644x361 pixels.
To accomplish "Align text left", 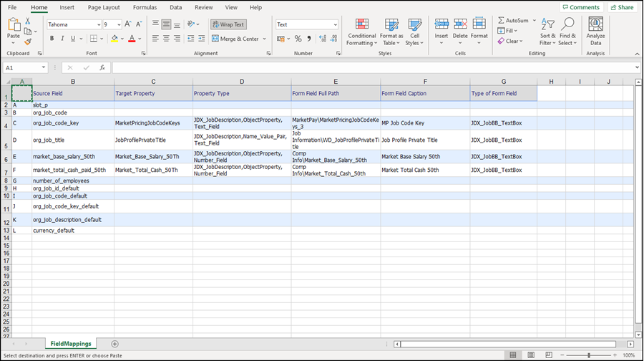I will [155, 38].
